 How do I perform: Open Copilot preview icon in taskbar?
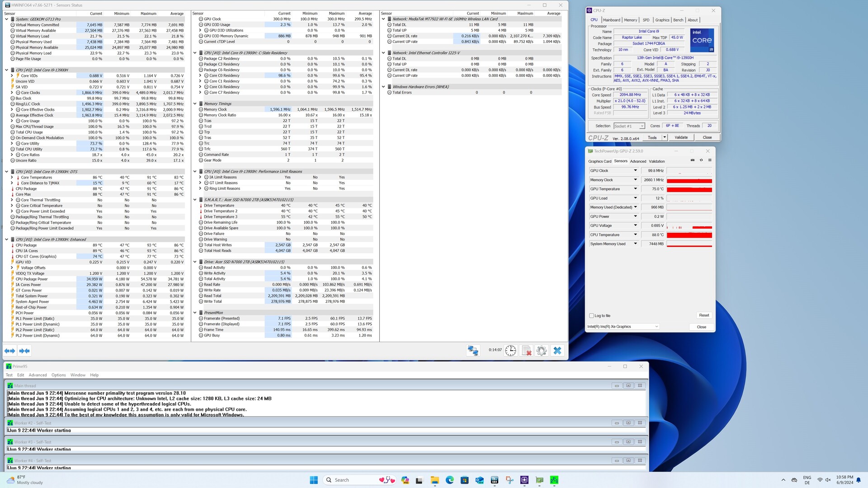(405, 480)
